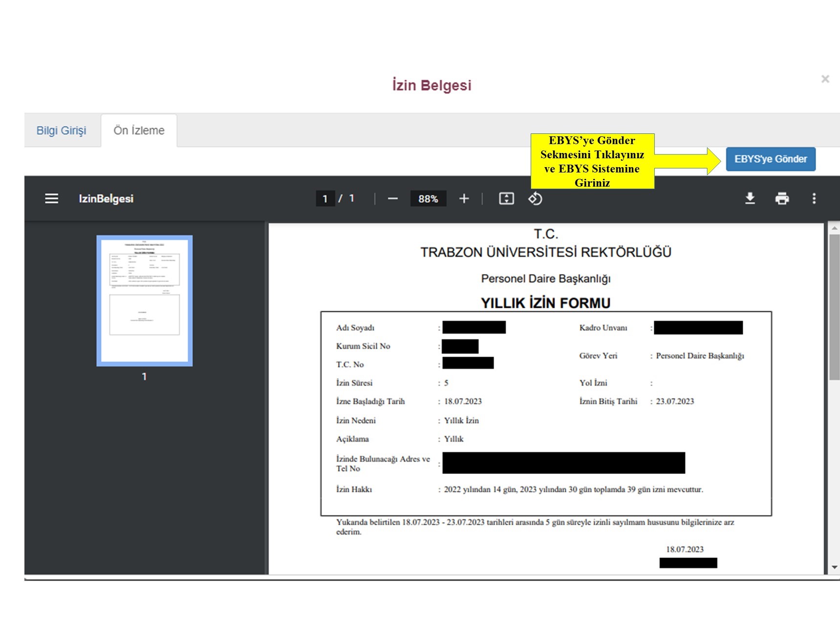The height and width of the screenshot is (621, 840).
Task: Click the Yol İzni label
Action: tap(593, 383)
